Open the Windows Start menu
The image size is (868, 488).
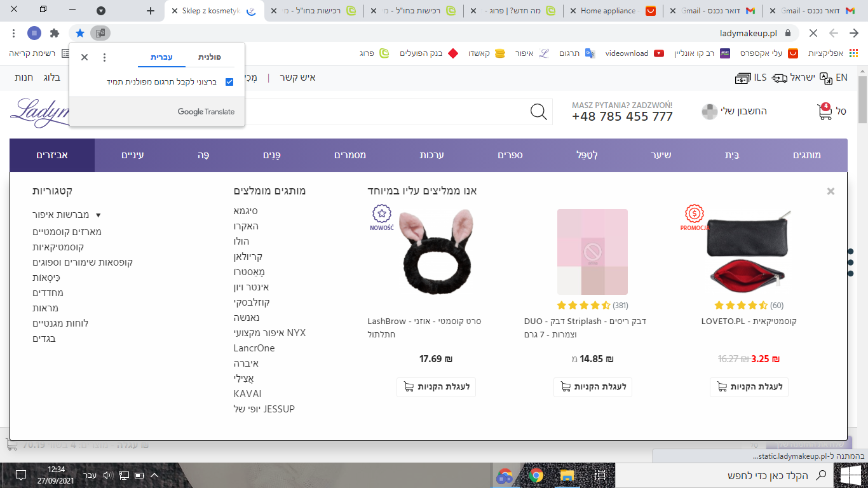(x=850, y=475)
